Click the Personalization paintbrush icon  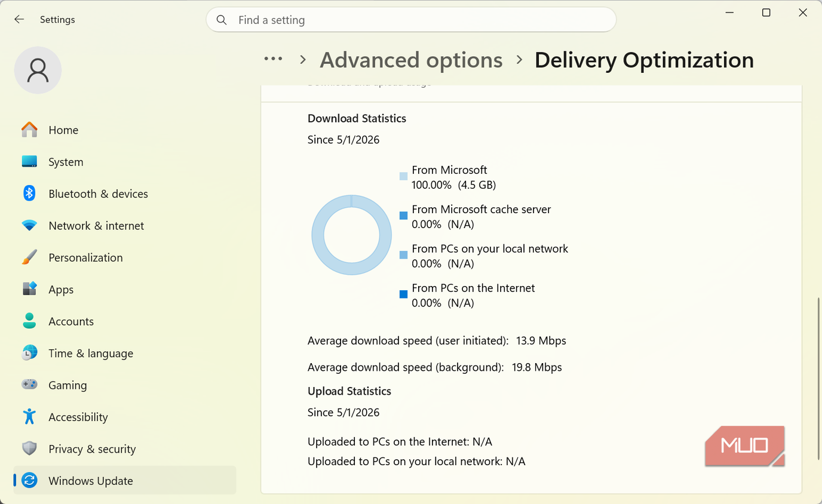tap(29, 257)
